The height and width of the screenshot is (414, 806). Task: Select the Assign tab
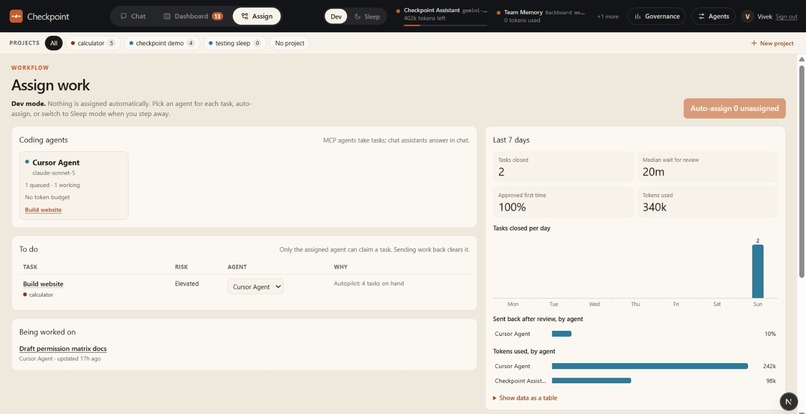click(257, 16)
